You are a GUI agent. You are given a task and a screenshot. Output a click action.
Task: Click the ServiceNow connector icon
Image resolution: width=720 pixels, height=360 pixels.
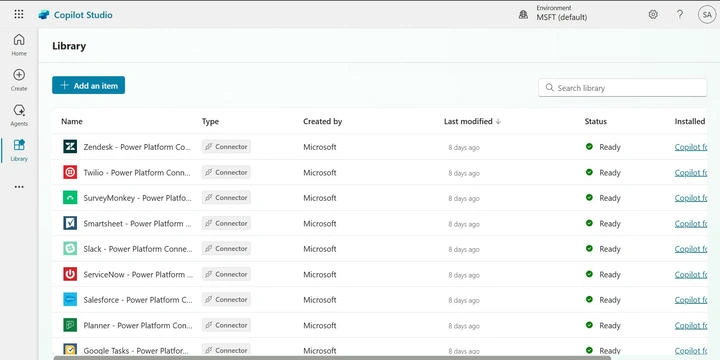click(70, 274)
